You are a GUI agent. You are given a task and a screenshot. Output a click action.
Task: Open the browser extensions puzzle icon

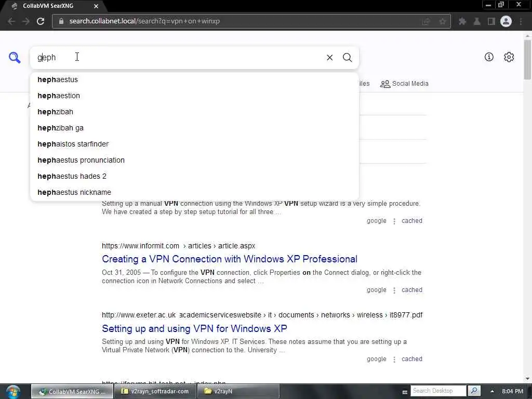(462, 21)
